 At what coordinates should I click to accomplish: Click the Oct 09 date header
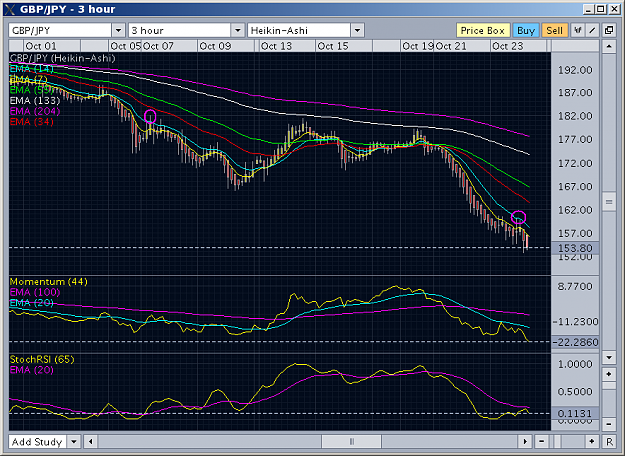point(215,46)
